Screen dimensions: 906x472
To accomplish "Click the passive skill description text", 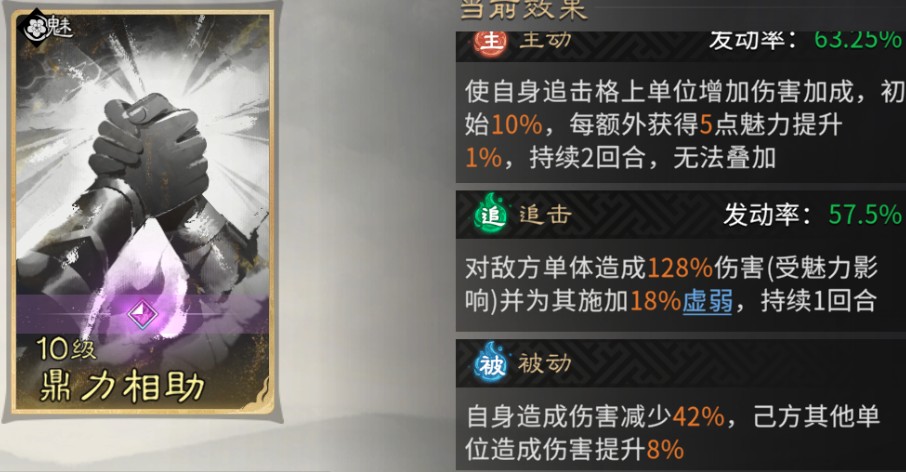I will (x=673, y=432).
